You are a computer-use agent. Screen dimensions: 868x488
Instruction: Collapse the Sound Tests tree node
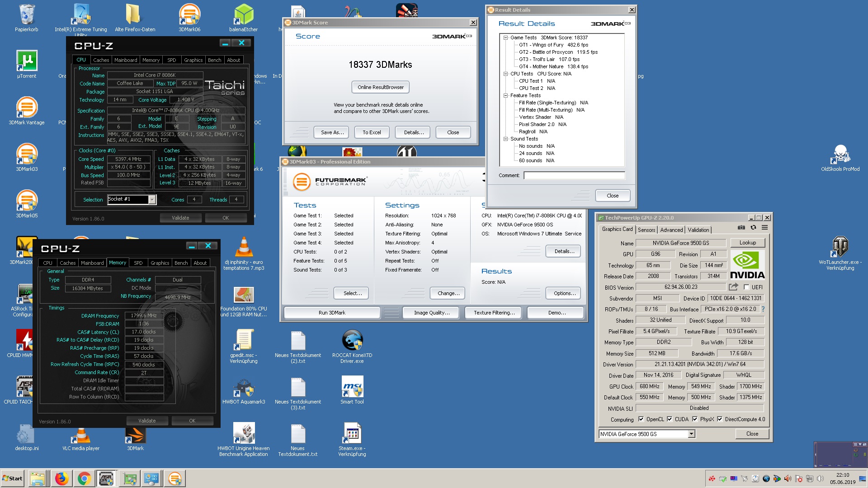click(506, 139)
